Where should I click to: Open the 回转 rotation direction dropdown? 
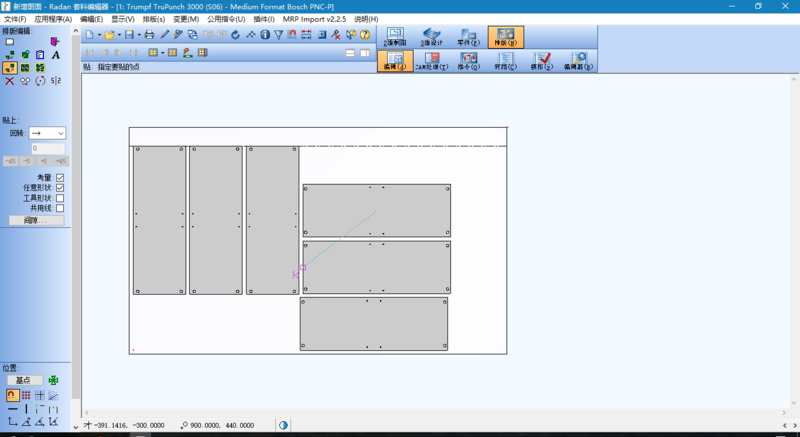47,133
